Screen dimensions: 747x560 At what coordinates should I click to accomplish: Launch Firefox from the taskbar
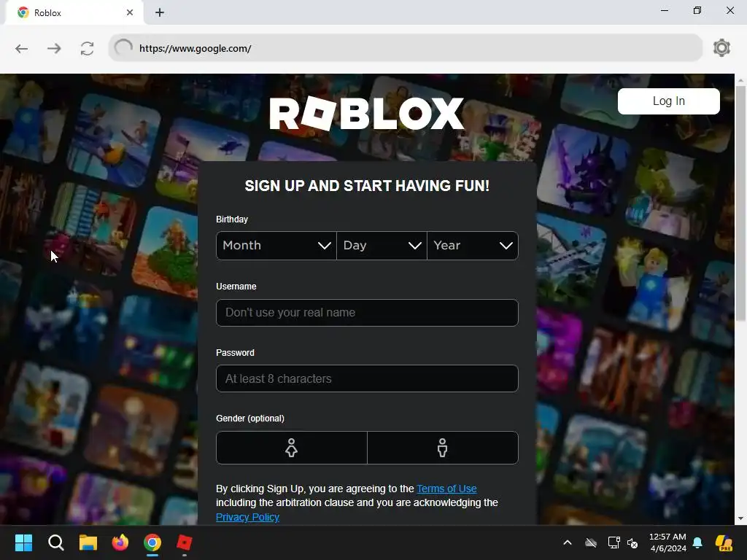120,542
